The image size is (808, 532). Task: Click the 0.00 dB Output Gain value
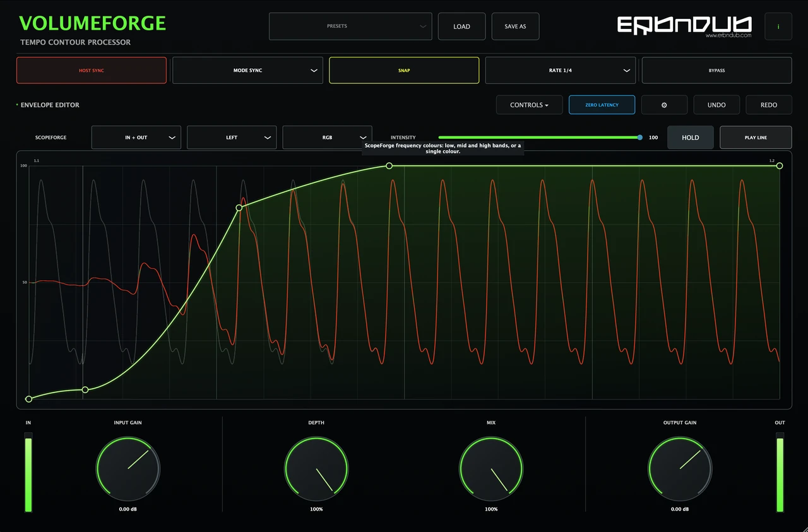(x=680, y=509)
